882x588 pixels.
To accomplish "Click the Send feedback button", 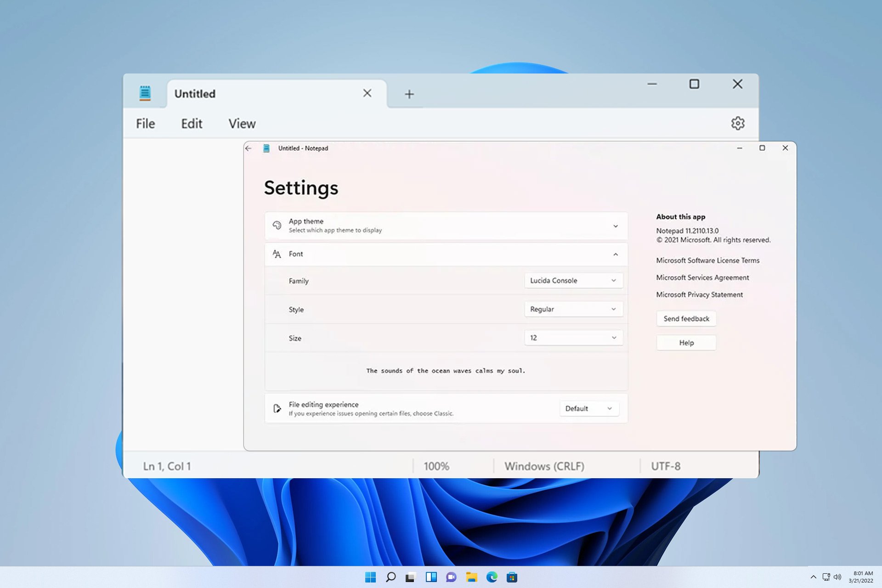I will [686, 318].
